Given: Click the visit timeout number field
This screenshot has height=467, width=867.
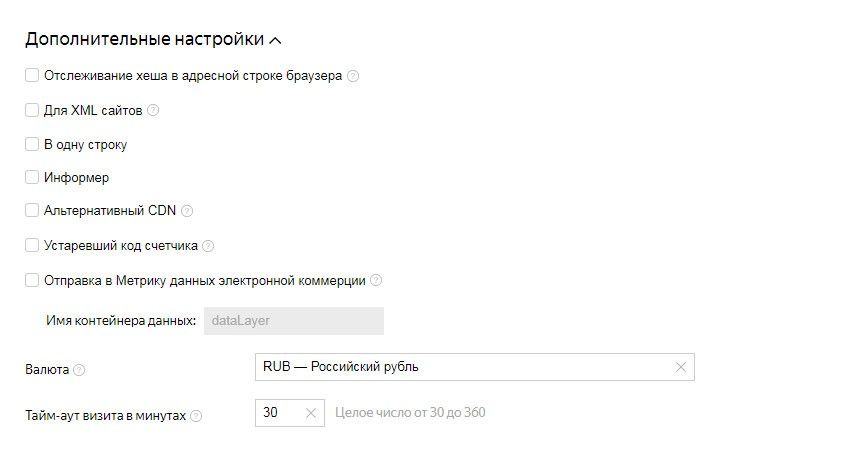Looking at the screenshot, I should 278,413.
